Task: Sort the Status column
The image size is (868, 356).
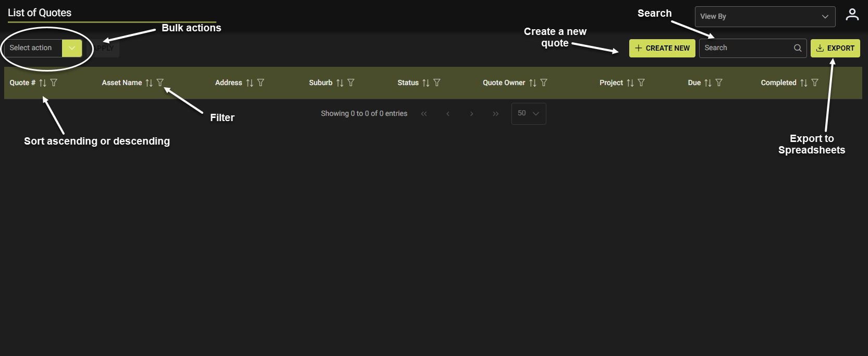Action: tap(426, 83)
